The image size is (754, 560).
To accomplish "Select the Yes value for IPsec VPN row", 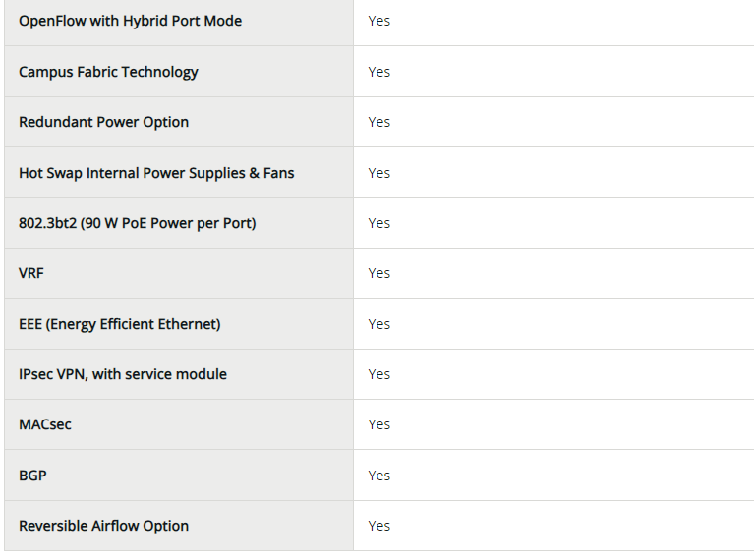I will point(378,374).
